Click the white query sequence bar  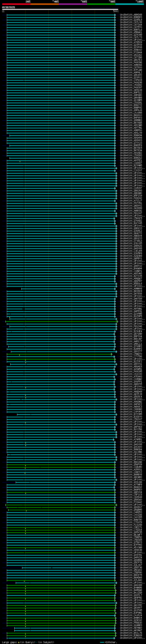coord(60,10)
